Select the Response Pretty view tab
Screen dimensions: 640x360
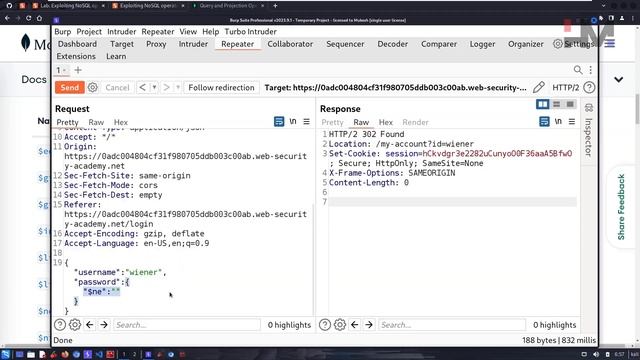click(x=332, y=122)
